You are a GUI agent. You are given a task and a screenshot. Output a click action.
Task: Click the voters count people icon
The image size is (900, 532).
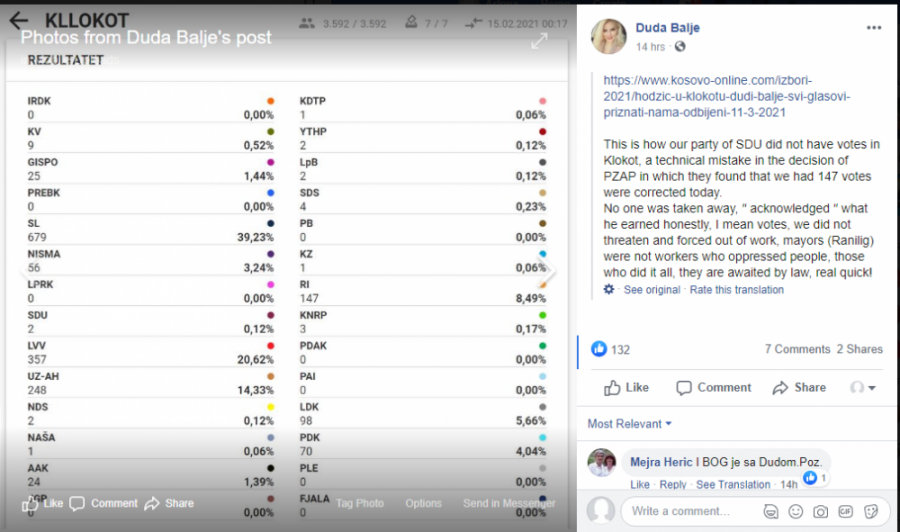[307, 23]
